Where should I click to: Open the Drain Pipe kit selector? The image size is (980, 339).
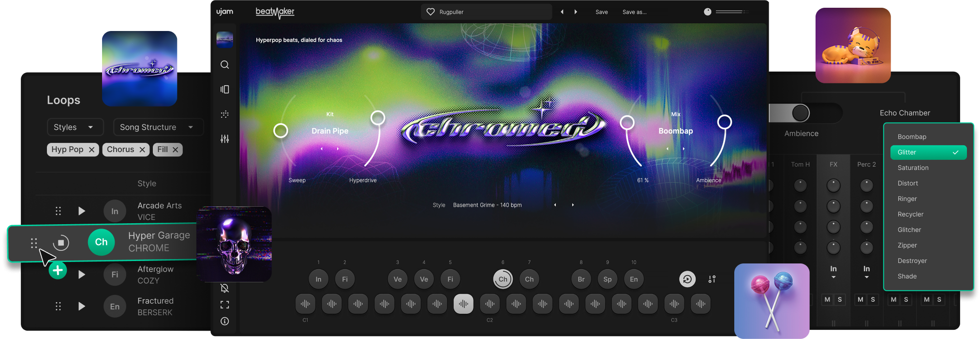(330, 131)
